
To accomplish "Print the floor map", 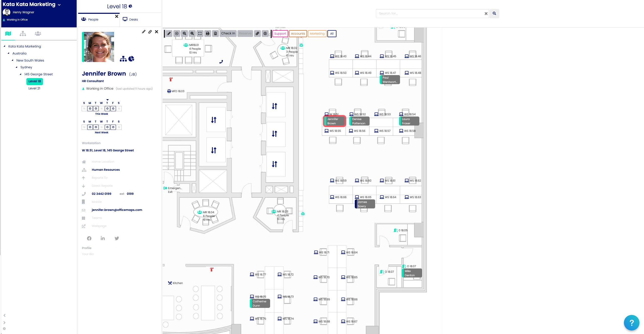I will (x=208, y=33).
